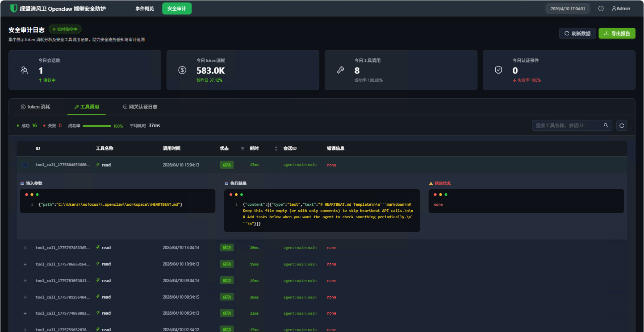Click the 2026/04/10 08:34:15 call time
644x332 pixels.
181,297
